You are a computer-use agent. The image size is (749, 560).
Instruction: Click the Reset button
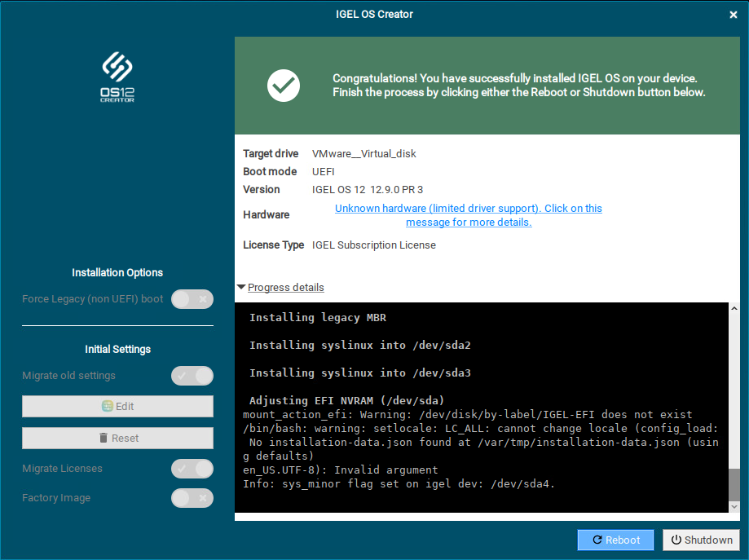pyautogui.click(x=117, y=439)
